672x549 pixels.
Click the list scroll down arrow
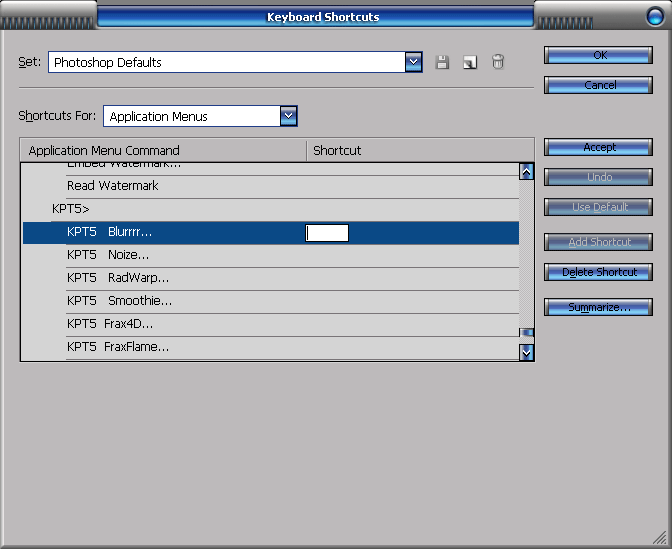click(x=526, y=353)
